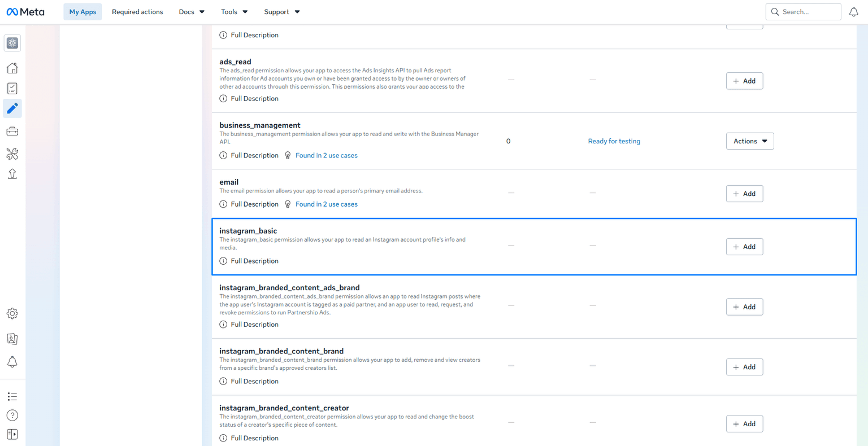The image size is (868, 446).
Task: Open topmost Full Description above ads_read
Action: pyautogui.click(x=254, y=35)
